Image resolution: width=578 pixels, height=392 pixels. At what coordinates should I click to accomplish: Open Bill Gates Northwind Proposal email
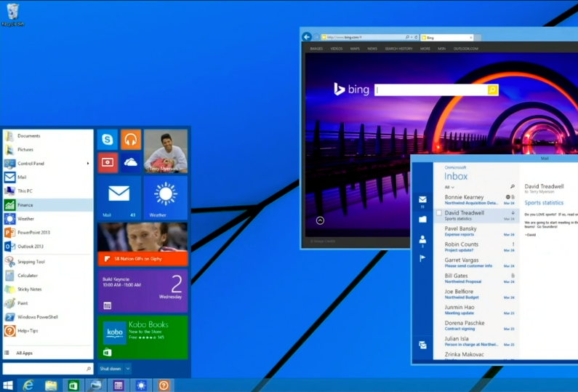pyautogui.click(x=476, y=278)
